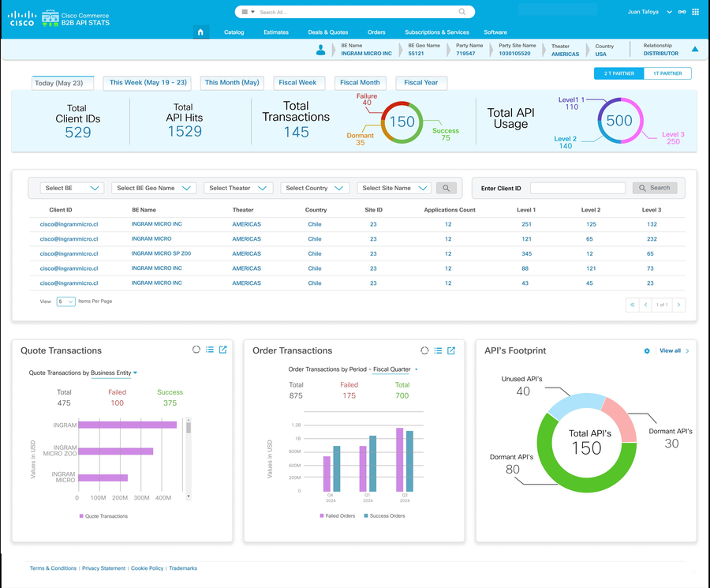The width and height of the screenshot is (710, 588).
Task: Click the Quote Transactions scrollbar down arrow
Action: [189, 496]
